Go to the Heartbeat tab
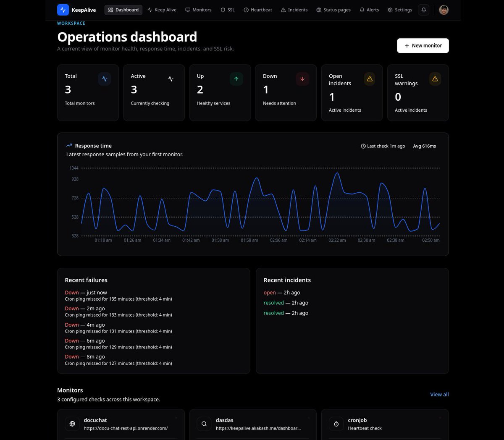The width and height of the screenshot is (504, 440). [x=258, y=10]
